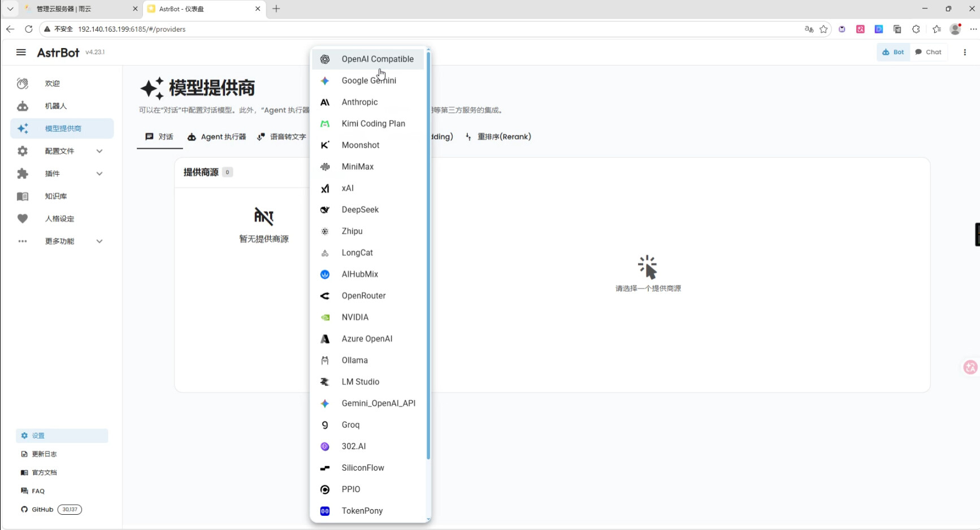This screenshot has width=980, height=530.
Task: Open the hamburger navigation menu icon
Action: [21, 52]
